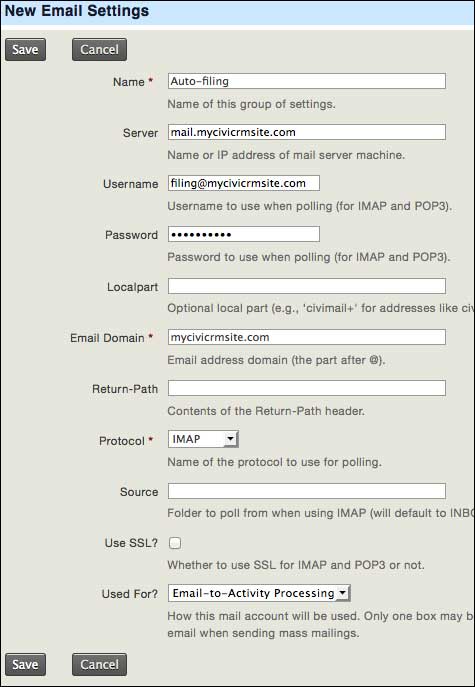The width and height of the screenshot is (475, 687).
Task: Click the Use SSL? label
Action: pos(131,543)
